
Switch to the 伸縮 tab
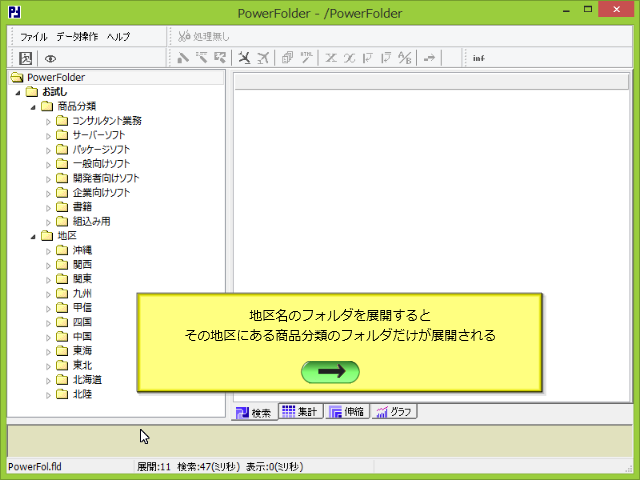point(347,411)
